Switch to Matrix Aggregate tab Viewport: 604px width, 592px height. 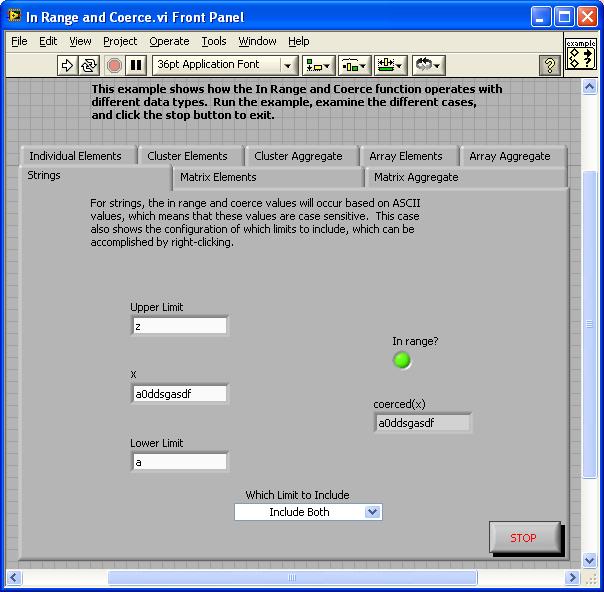click(466, 177)
